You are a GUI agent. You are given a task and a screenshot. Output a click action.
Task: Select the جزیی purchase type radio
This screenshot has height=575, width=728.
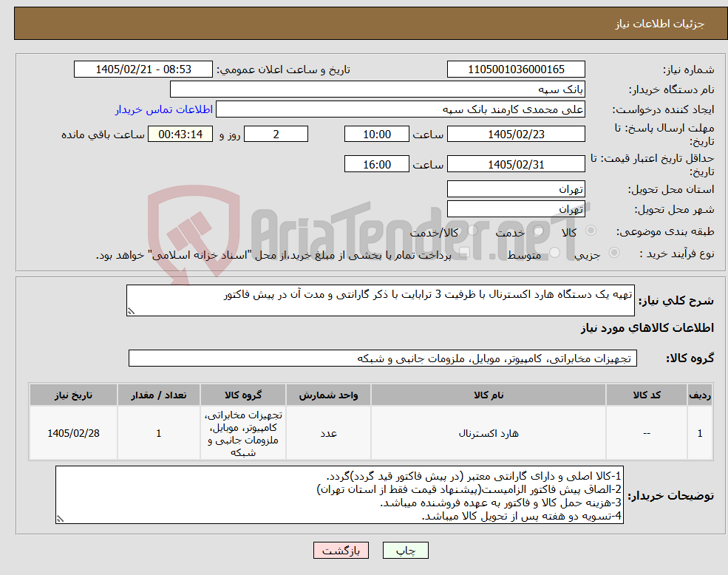(x=613, y=253)
